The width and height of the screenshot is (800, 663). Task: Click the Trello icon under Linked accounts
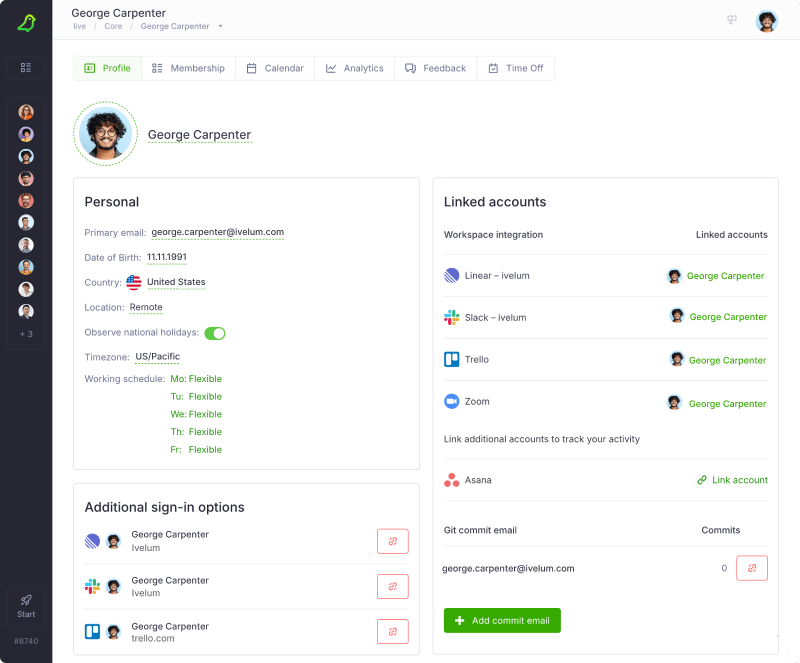point(452,359)
